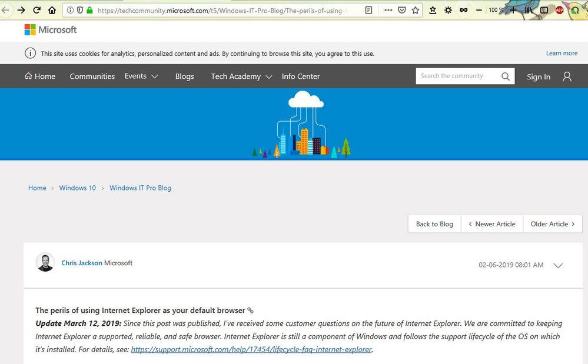Expand the Tech Academy dropdown
This screenshot has width=588, height=364.
(x=241, y=76)
